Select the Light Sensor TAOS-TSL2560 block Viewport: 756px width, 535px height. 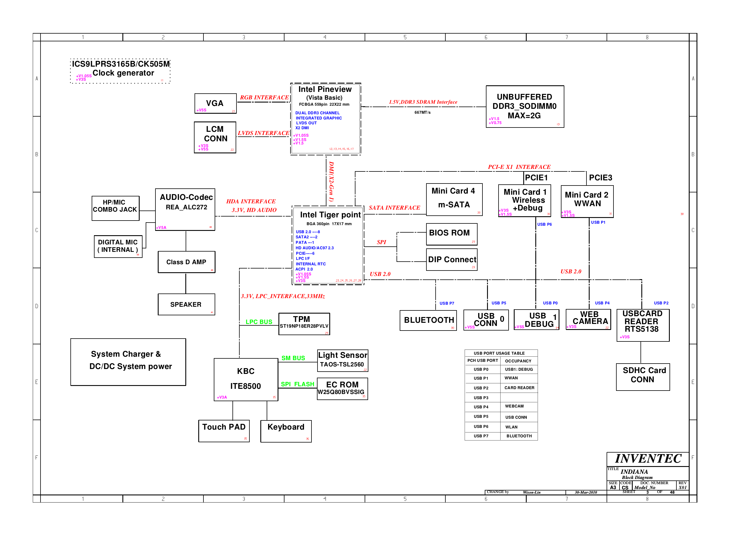[x=343, y=360]
